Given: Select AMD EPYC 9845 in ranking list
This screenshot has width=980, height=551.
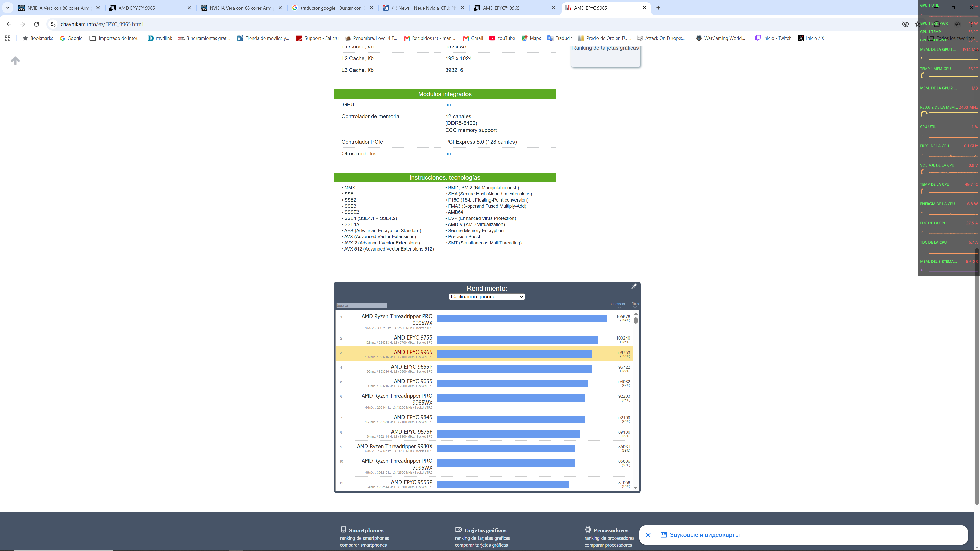Looking at the screenshot, I should click(413, 417).
